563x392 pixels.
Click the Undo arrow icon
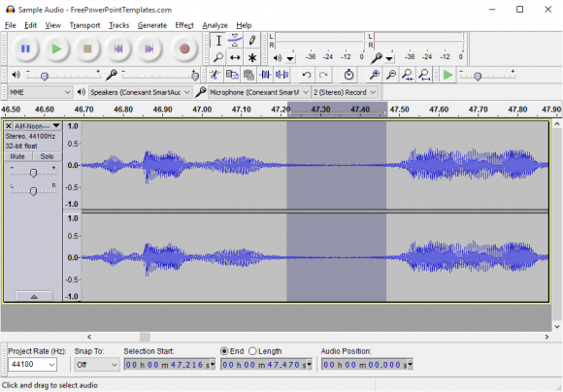tap(307, 75)
